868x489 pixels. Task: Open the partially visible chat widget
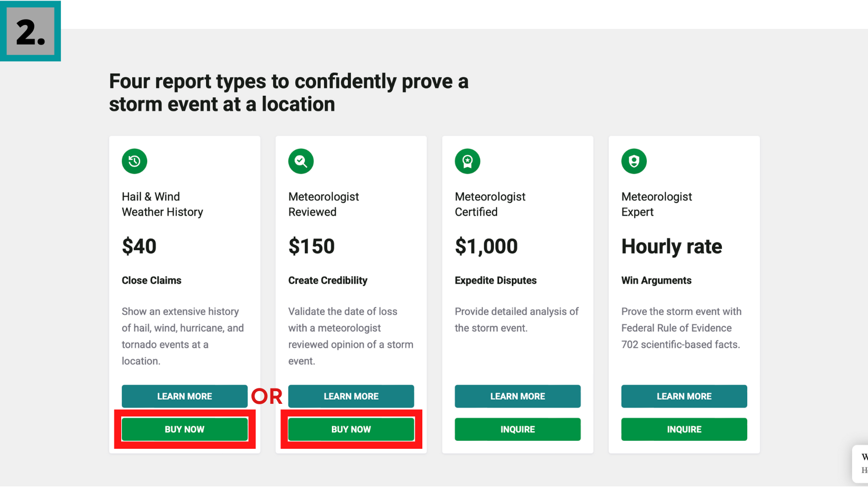click(861, 464)
